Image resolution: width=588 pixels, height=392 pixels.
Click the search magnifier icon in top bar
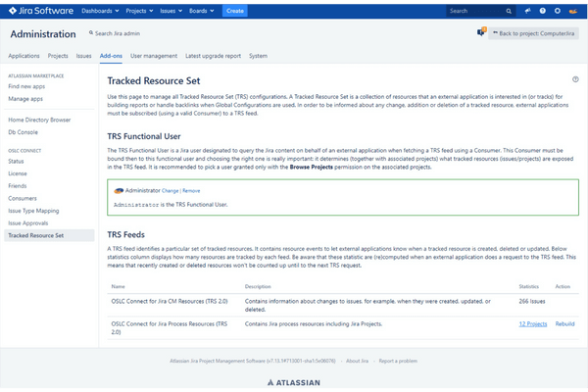pos(509,11)
